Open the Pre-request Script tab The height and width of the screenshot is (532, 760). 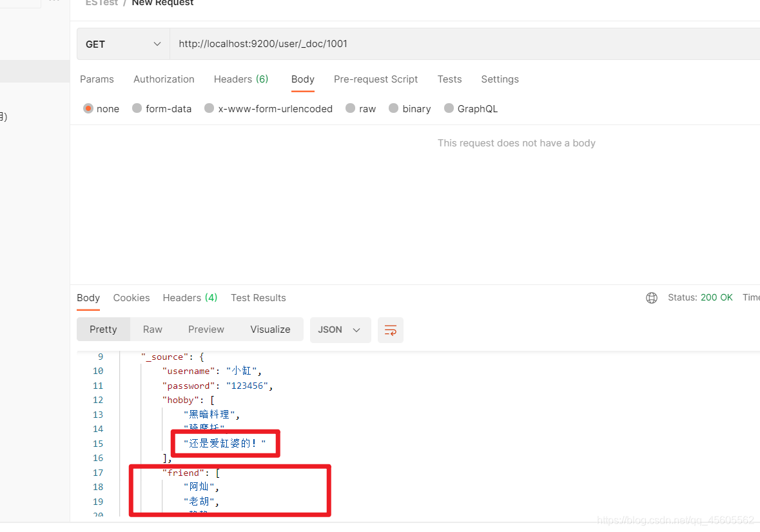coord(376,79)
